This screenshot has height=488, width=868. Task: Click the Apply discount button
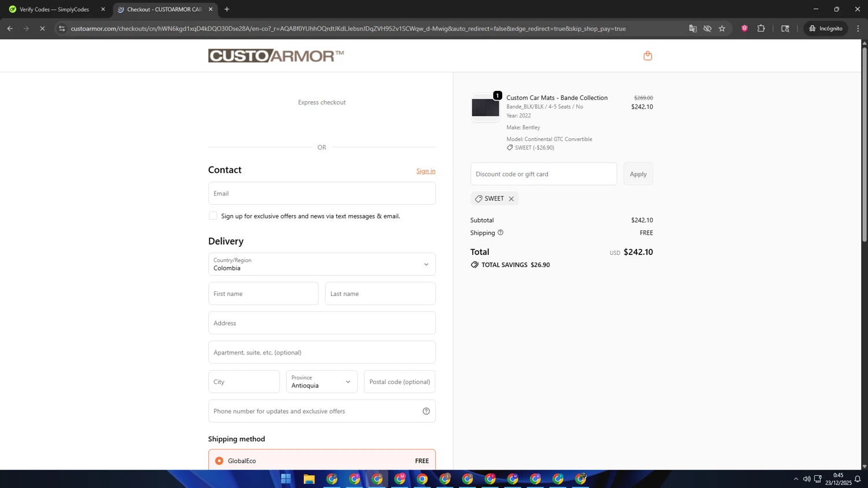(x=638, y=174)
